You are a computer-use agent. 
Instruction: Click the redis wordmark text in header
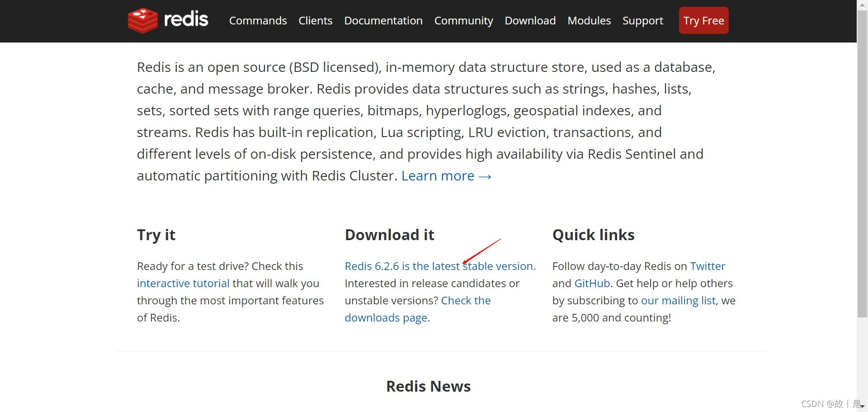[x=186, y=20]
